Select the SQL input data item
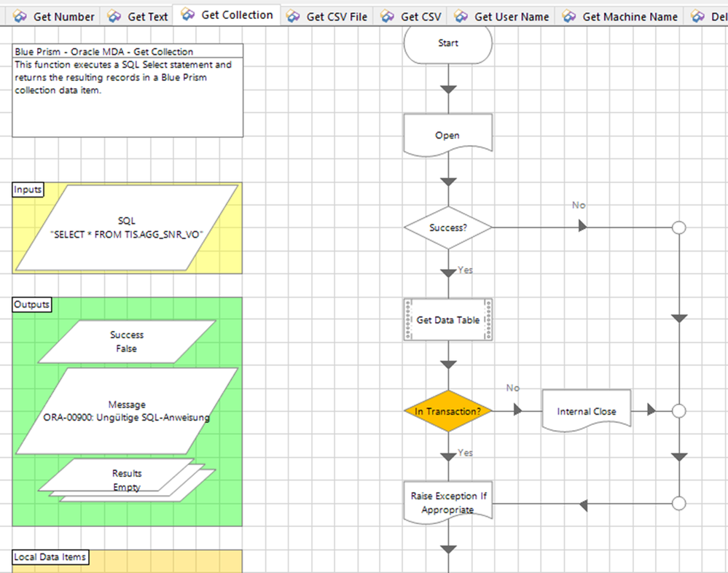This screenshot has width=728, height=573. [x=126, y=227]
